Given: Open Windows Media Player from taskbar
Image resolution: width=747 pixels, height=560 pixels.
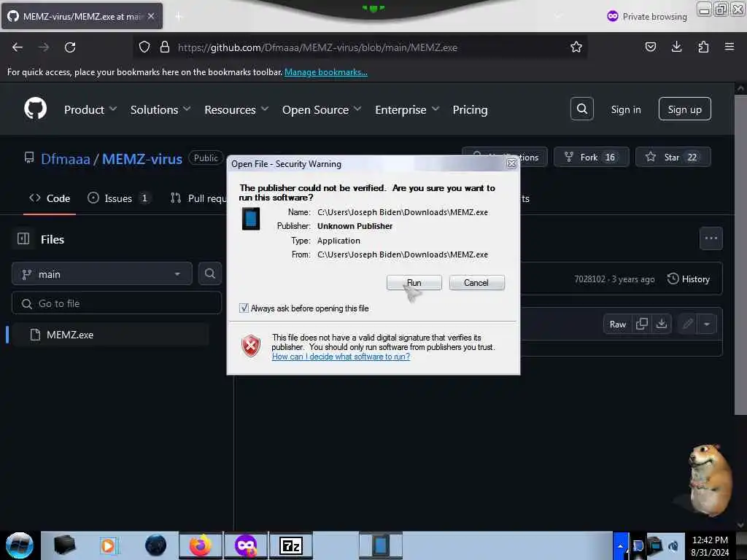Looking at the screenshot, I should [108, 545].
